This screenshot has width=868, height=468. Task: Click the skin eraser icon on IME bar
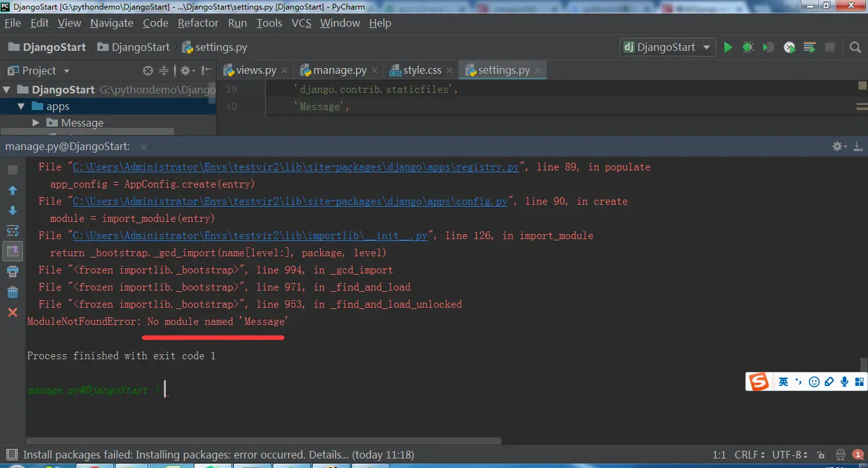pos(829,382)
